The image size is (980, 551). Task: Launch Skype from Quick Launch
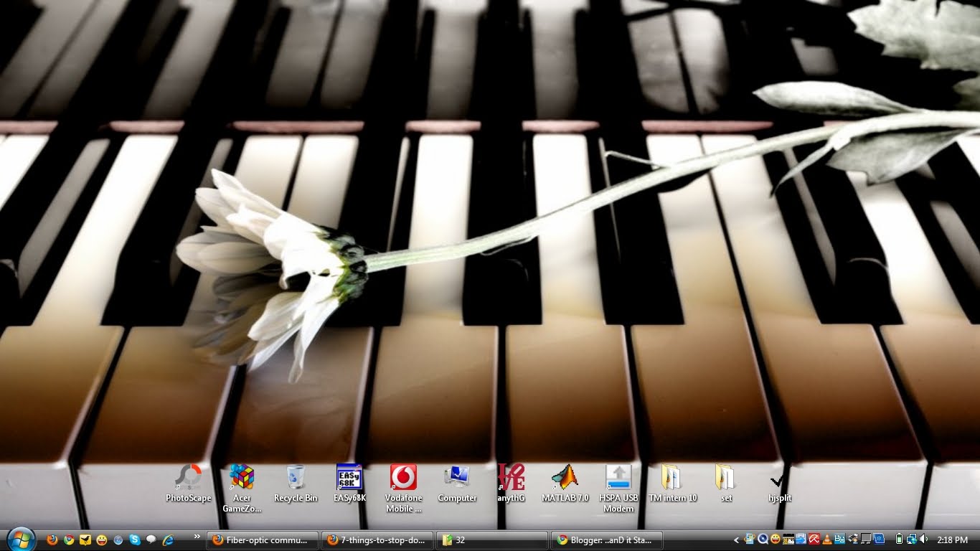(x=135, y=540)
